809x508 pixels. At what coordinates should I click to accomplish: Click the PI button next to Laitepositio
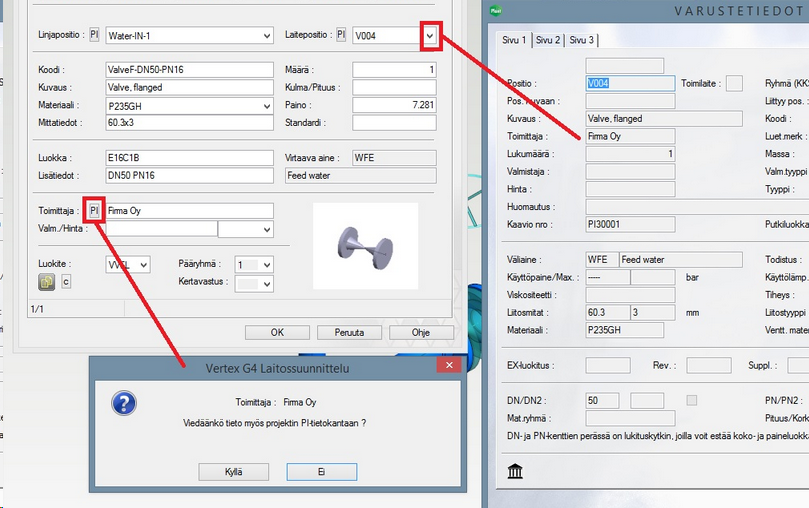pos(341,35)
